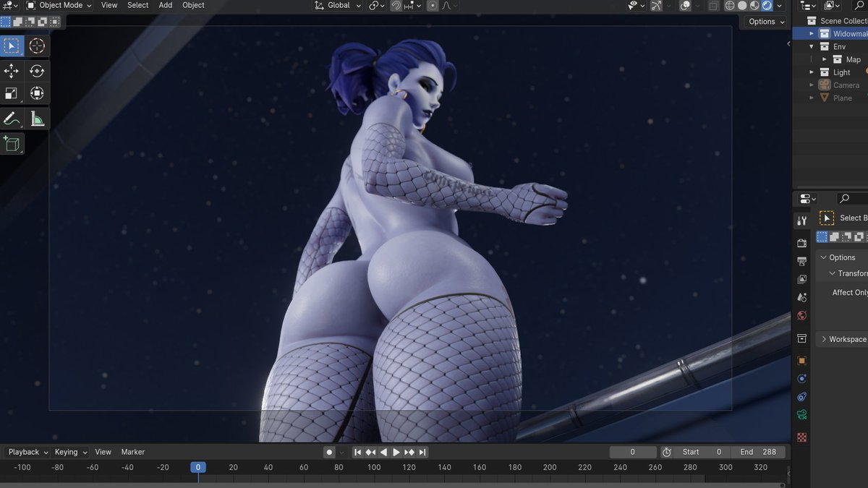The height and width of the screenshot is (488, 868).
Task: Select the Measure tool
Action: [37, 119]
